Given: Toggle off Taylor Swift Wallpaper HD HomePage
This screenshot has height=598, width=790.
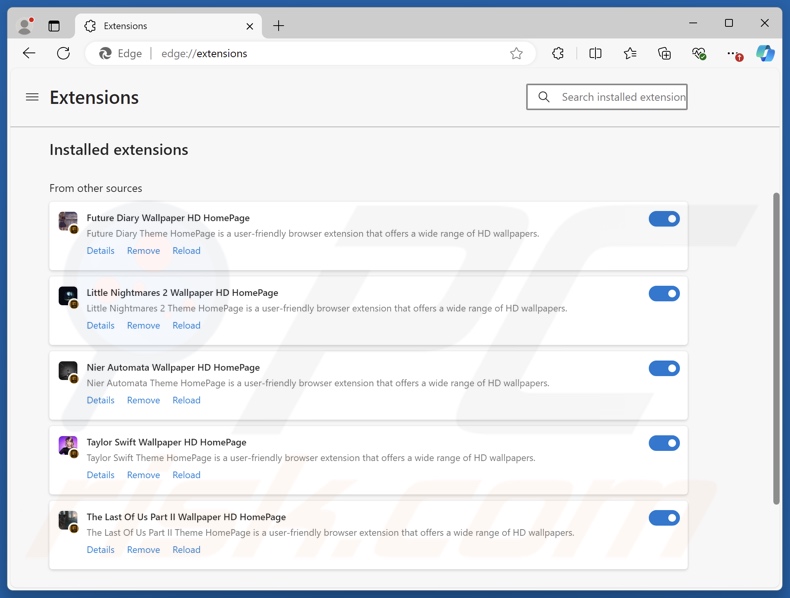Looking at the screenshot, I should [664, 443].
